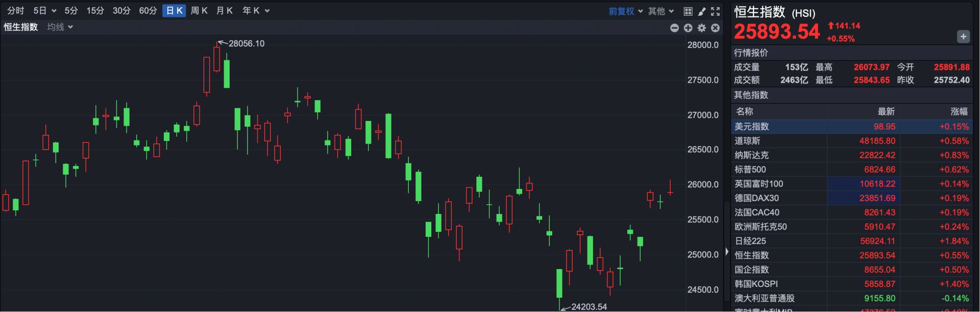Open the 前复权 adjustment dropdown
This screenshot has width=980, height=312.
(626, 11)
